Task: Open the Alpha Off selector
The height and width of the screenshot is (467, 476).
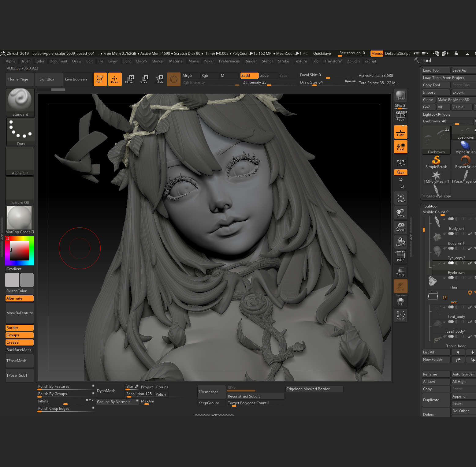Action: [x=20, y=161]
